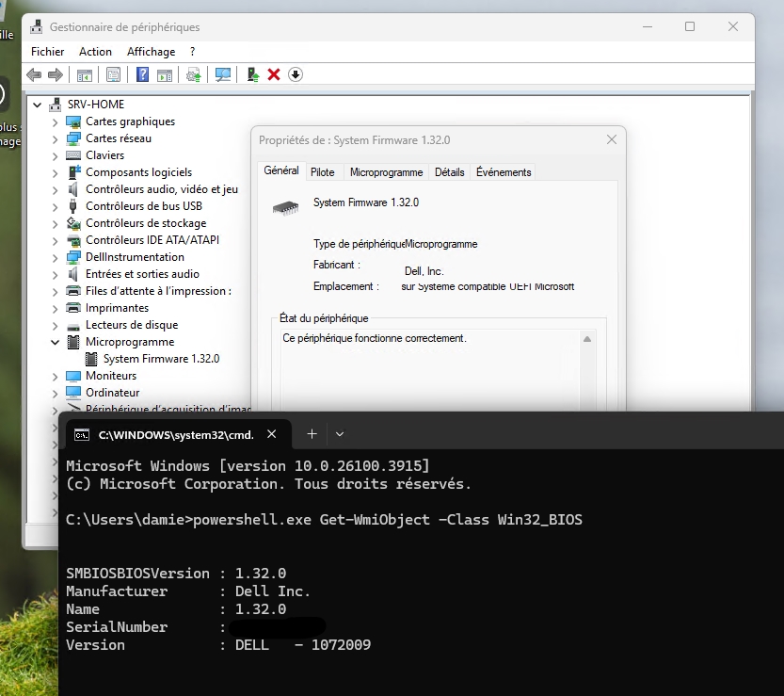The image size is (784, 696).
Task: Close the cmd.exe terminal tab
Action: pyautogui.click(x=272, y=434)
